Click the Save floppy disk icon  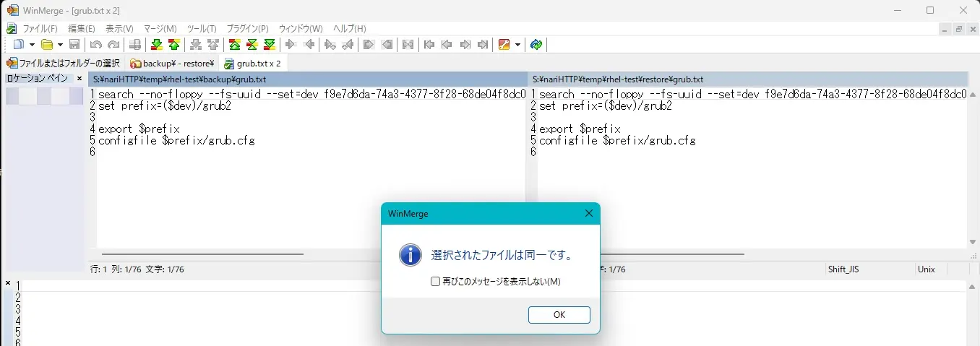[x=74, y=45]
